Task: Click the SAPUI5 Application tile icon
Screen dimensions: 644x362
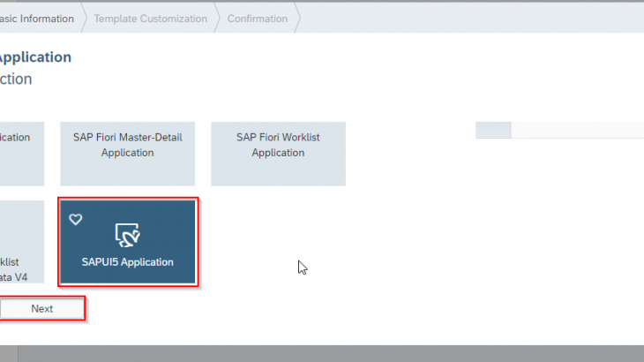Action: (x=128, y=235)
